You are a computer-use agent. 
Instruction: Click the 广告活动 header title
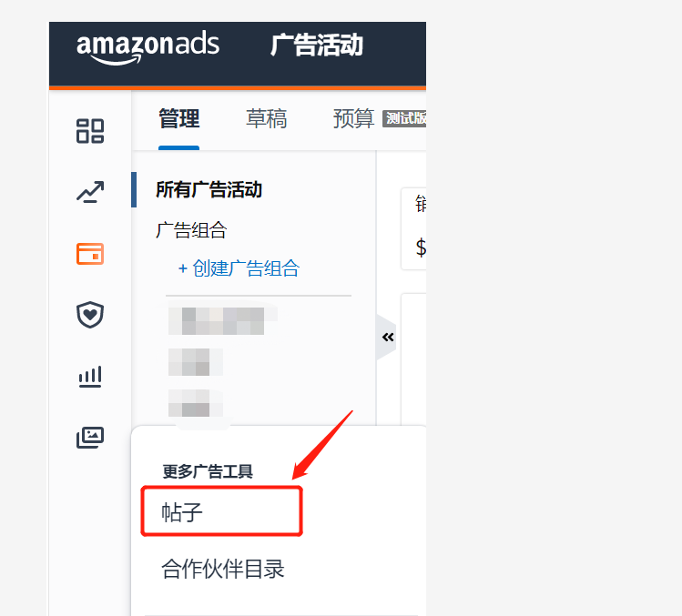[317, 45]
